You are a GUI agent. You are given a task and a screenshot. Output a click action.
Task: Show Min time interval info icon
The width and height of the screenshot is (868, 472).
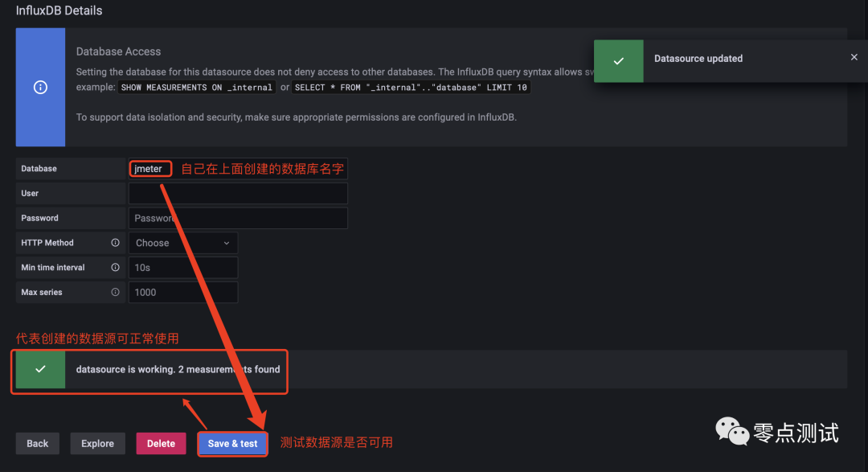(x=115, y=268)
